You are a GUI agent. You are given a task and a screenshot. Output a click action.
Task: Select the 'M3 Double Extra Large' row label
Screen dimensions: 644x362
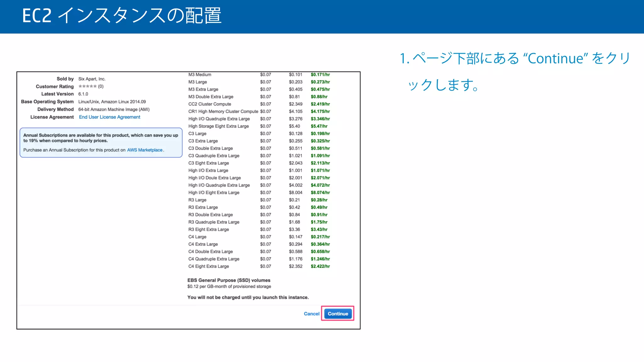coord(211,97)
